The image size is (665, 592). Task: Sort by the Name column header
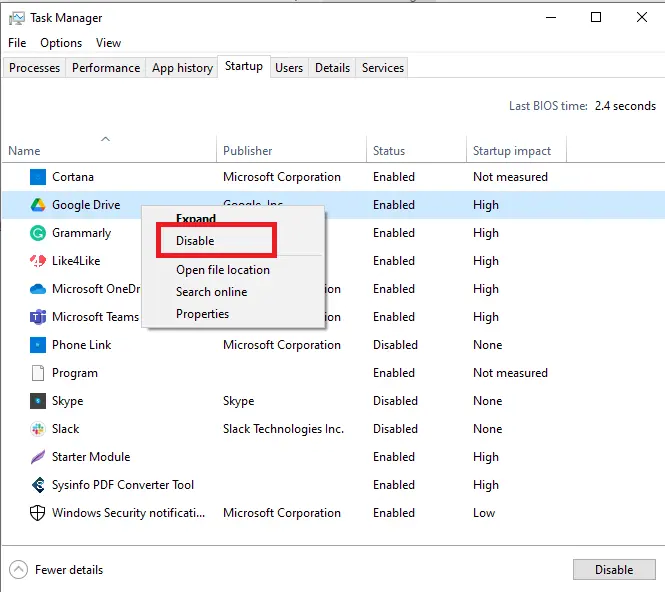pyautogui.click(x=24, y=151)
